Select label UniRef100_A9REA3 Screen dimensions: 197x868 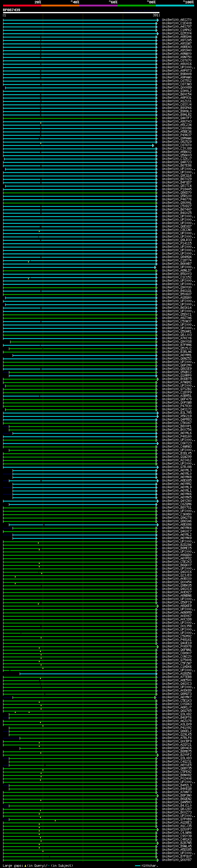[x=177, y=47]
